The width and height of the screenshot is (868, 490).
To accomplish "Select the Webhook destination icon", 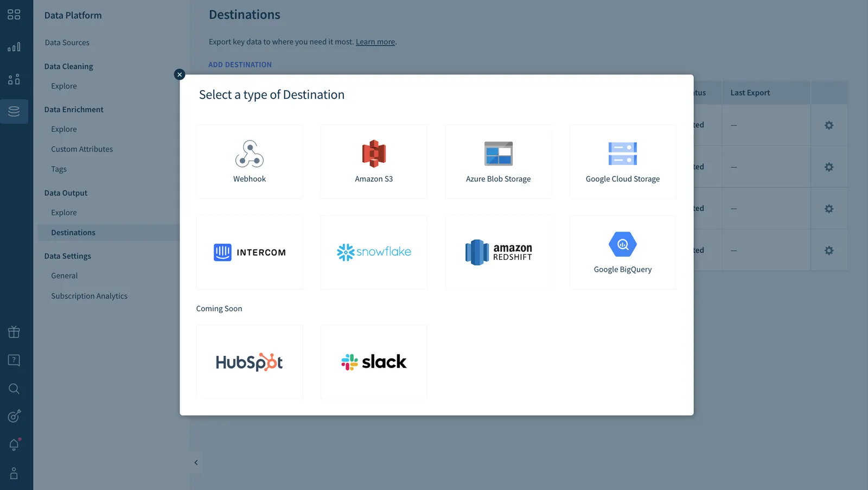I will (250, 154).
